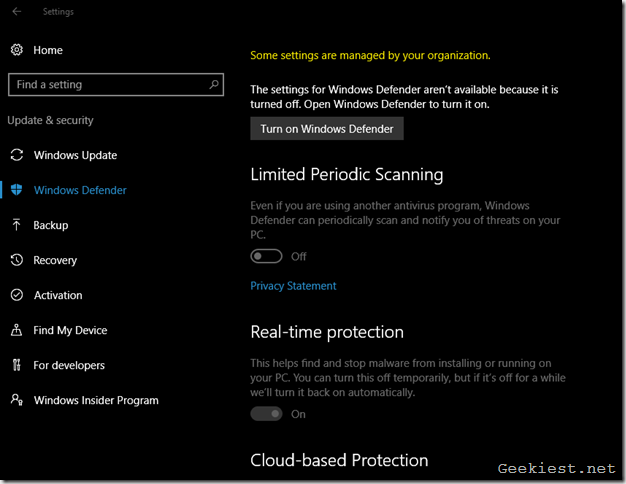Open the Activation settings label
The image size is (626, 484).
point(58,295)
